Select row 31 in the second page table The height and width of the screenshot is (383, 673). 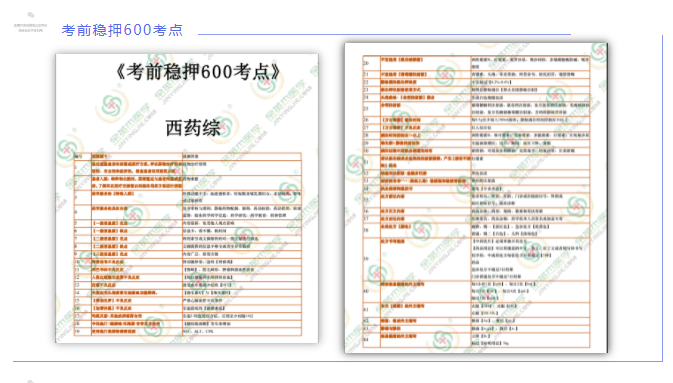click(476, 162)
